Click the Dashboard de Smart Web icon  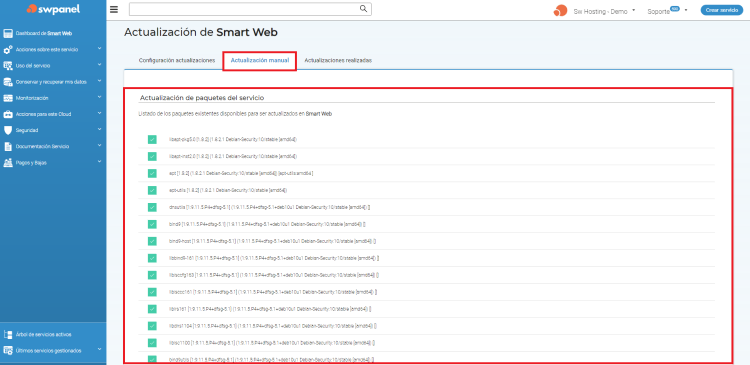(8, 33)
